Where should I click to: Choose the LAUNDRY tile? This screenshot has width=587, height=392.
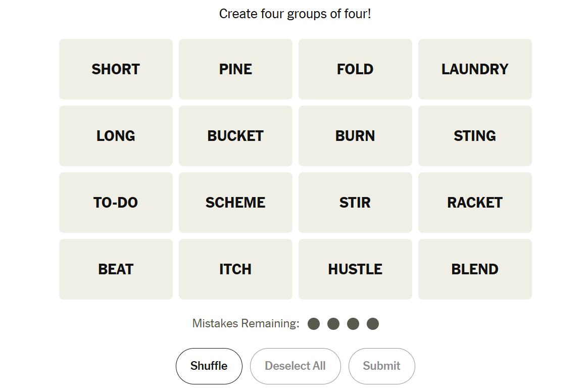pos(475,69)
